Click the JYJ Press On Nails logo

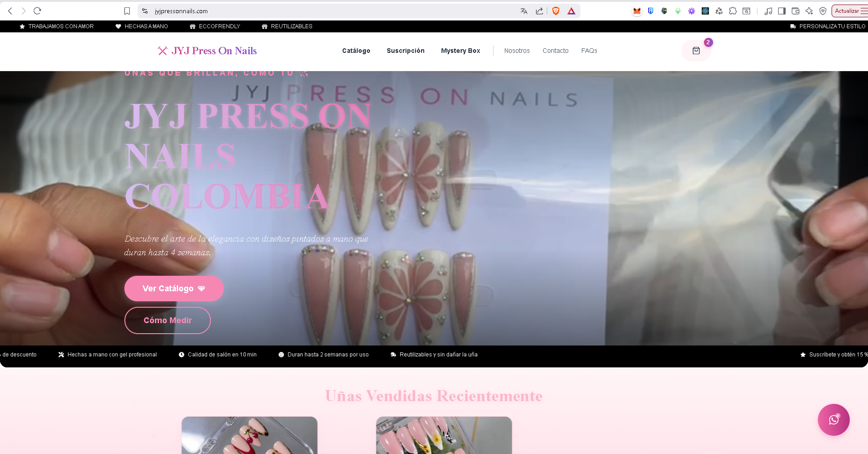coord(207,51)
